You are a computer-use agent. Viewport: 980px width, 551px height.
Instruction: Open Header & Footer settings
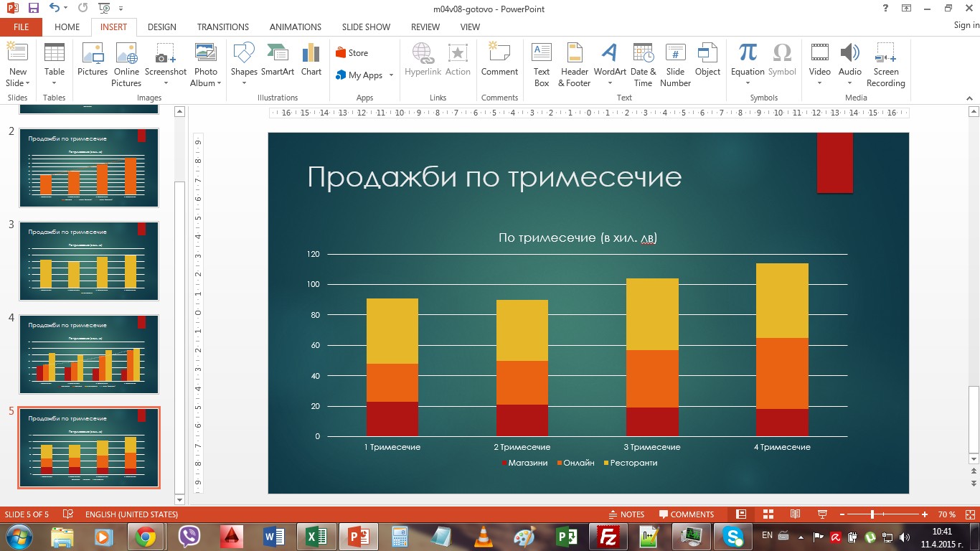point(575,65)
